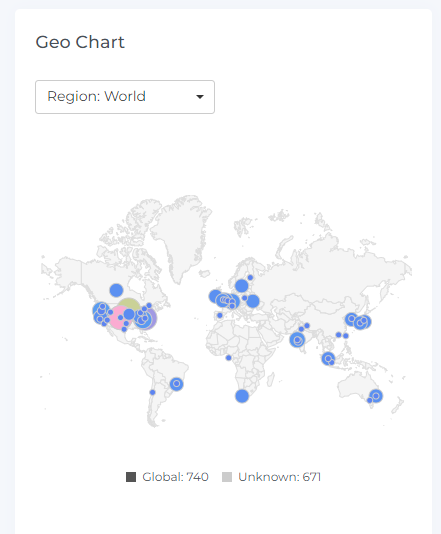Click the ringed bubble over India
Viewport: 441px width, 534px height.
click(x=297, y=340)
